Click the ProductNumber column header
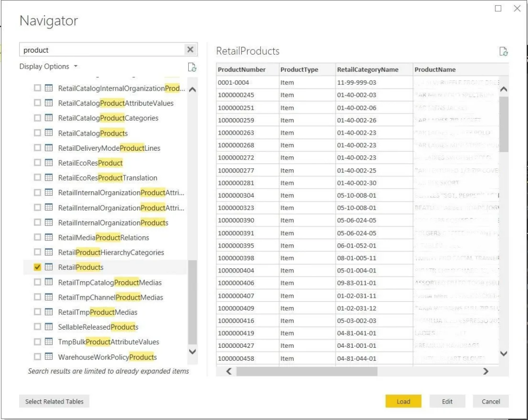 pyautogui.click(x=247, y=70)
